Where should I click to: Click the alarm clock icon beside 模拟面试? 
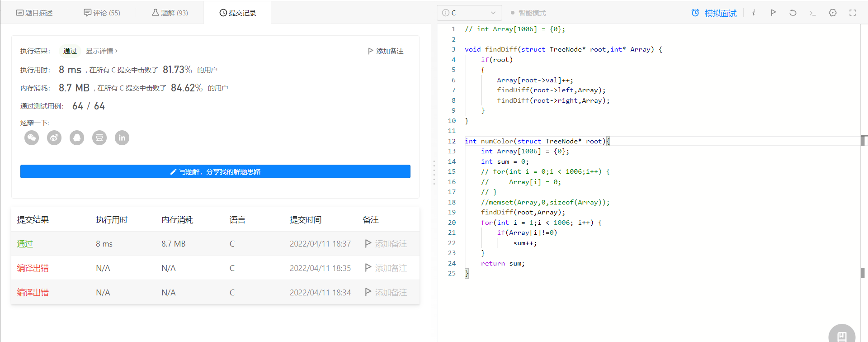(x=695, y=13)
